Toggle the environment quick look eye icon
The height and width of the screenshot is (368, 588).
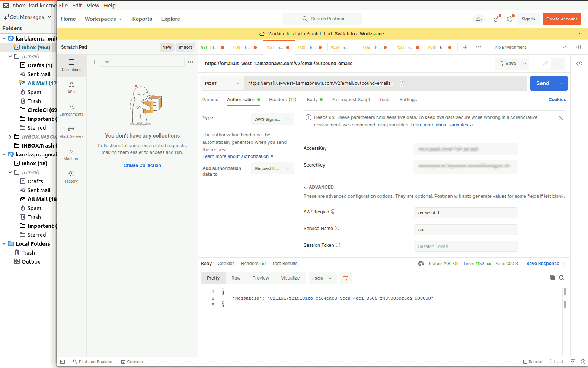pos(579,47)
